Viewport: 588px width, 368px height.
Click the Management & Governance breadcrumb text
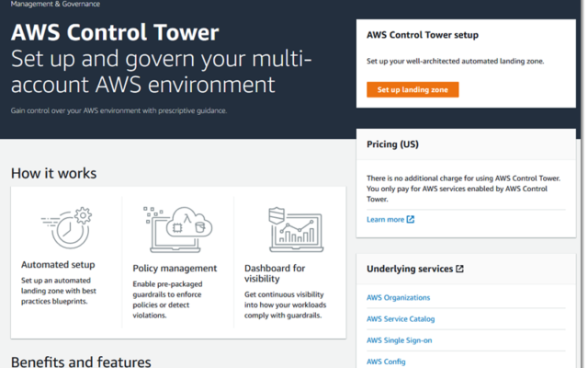click(x=55, y=4)
